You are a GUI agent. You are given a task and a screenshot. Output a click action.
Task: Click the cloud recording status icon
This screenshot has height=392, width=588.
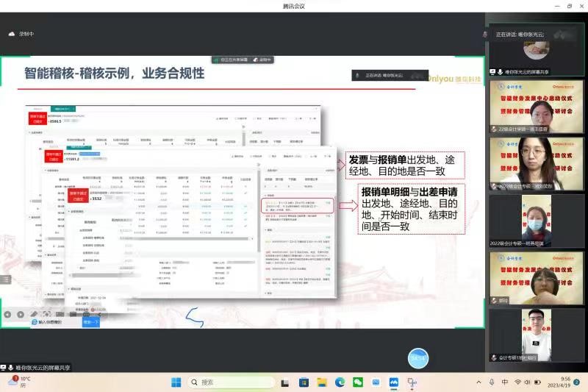tap(12, 34)
